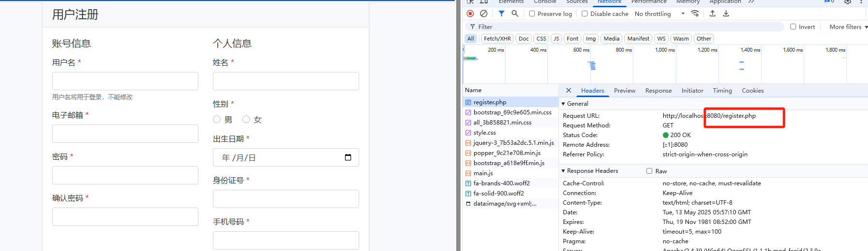Select bootstrap_69c9e605.min.css request
868x251 pixels.
pos(510,112)
